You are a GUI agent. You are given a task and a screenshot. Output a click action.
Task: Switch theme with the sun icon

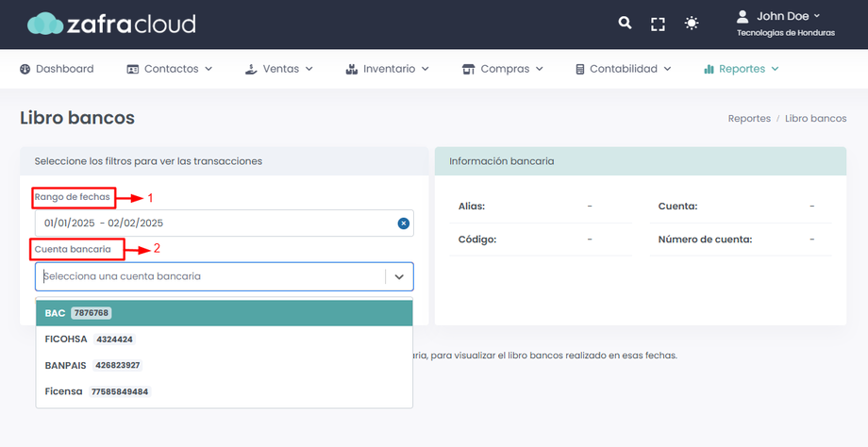[692, 24]
